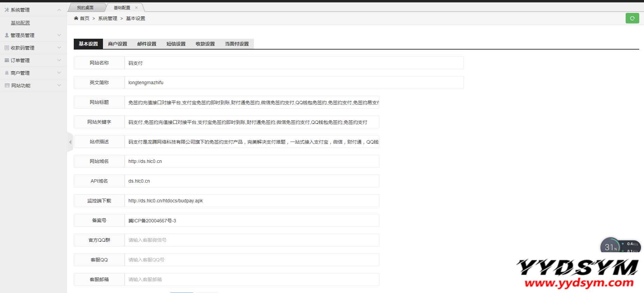Click the 网站关键字 input field

click(x=252, y=122)
